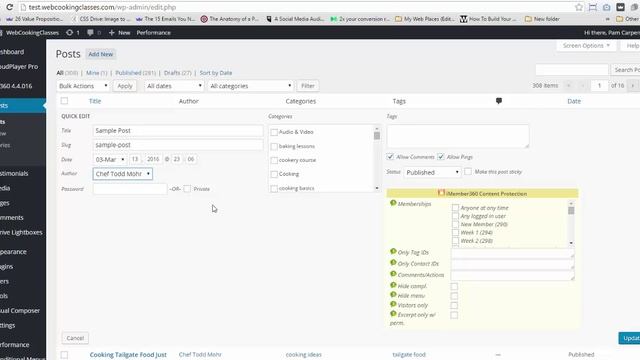640x360 pixels.
Task: Filter posts by Published (281)
Action: (136, 73)
